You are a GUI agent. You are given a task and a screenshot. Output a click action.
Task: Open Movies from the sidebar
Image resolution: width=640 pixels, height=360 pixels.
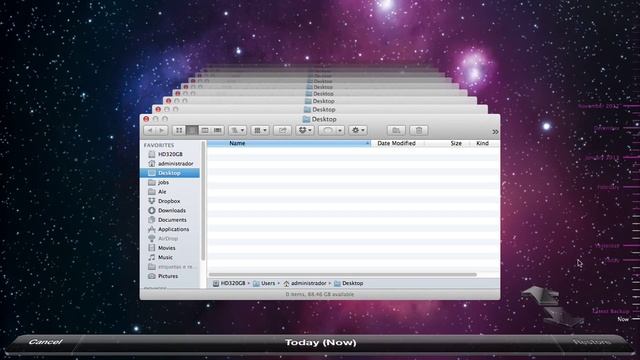(170, 248)
